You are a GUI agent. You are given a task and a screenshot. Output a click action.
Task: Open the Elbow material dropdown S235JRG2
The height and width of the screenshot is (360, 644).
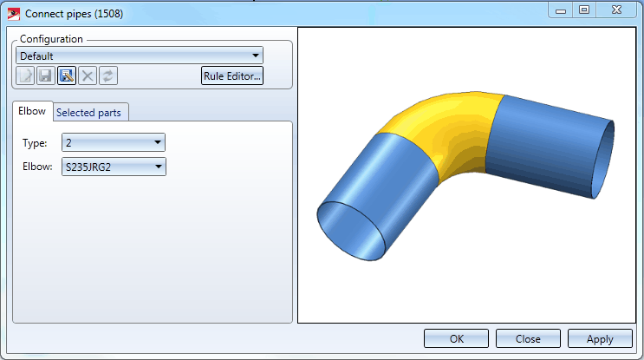(114, 167)
